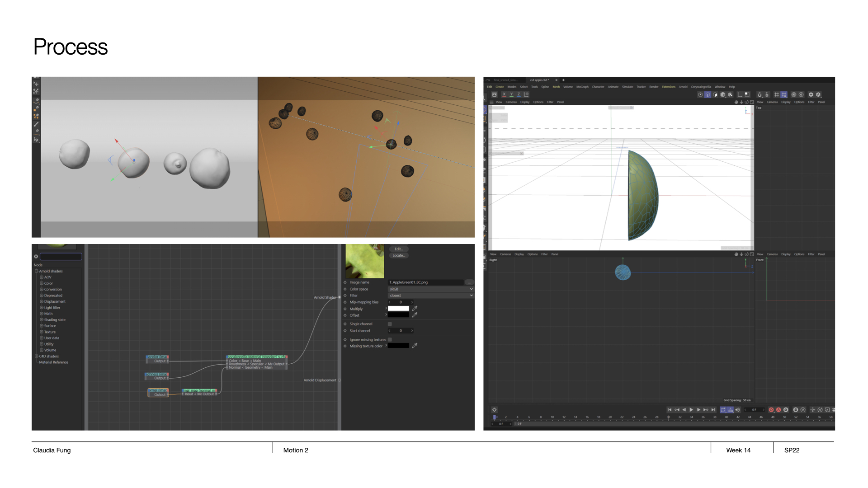This screenshot has width=868, height=488.
Task: Click the Play button in timeline
Action: click(691, 410)
